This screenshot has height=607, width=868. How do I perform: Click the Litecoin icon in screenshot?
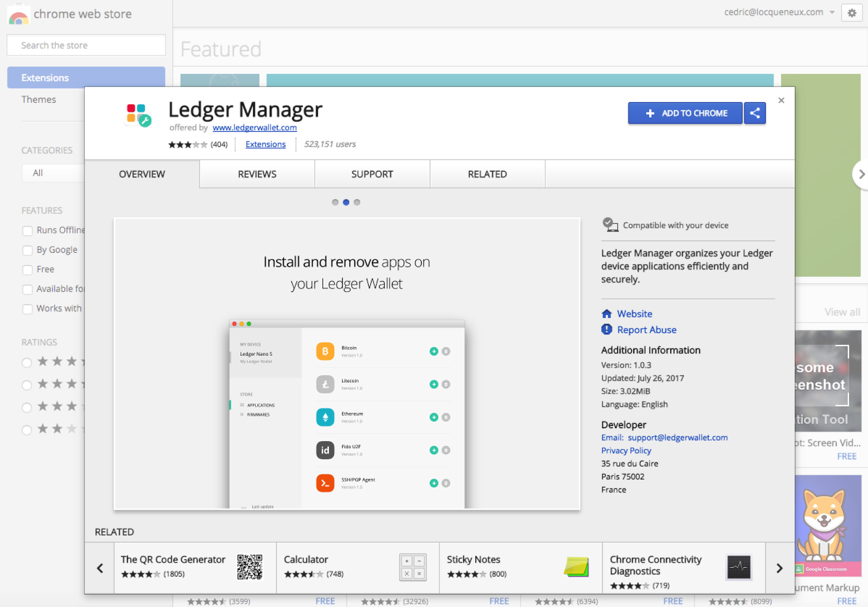(x=325, y=384)
